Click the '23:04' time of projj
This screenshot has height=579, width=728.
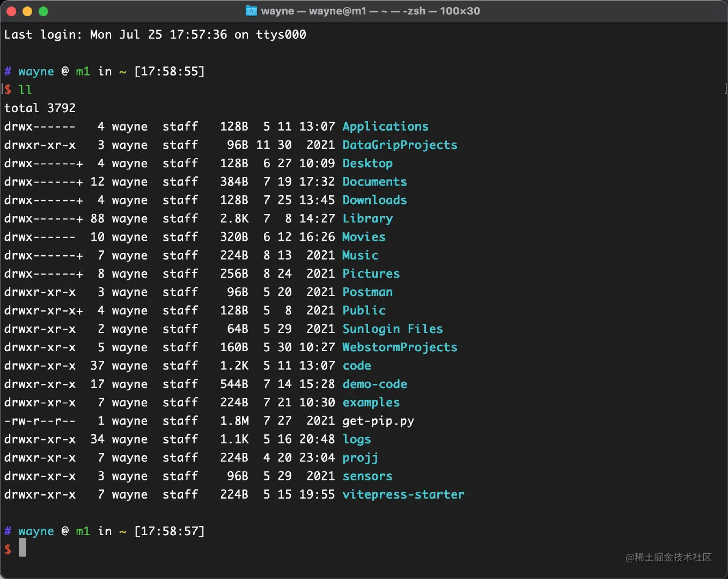click(317, 458)
